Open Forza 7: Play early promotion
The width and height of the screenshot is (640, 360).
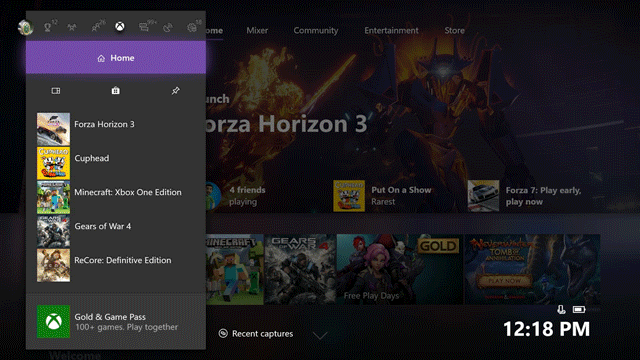pyautogui.click(x=524, y=196)
